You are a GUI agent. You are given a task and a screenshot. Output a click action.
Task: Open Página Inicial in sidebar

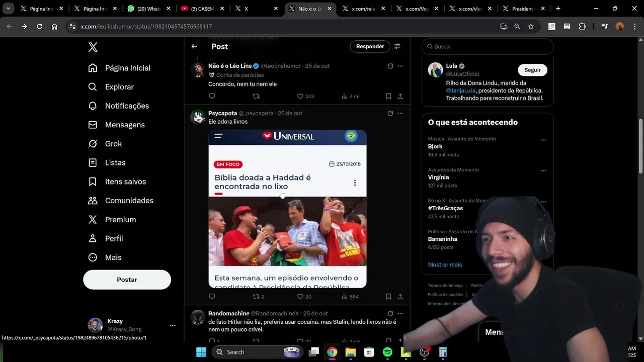tap(120, 68)
